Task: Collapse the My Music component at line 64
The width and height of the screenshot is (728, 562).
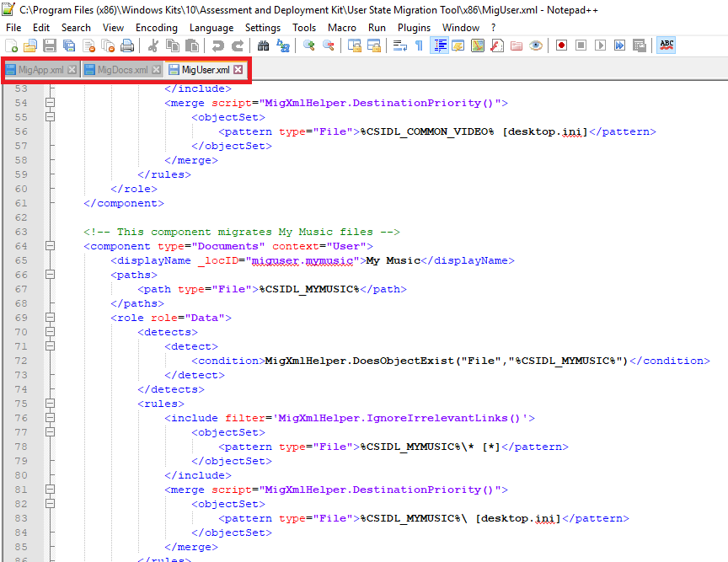Action: tap(51, 246)
